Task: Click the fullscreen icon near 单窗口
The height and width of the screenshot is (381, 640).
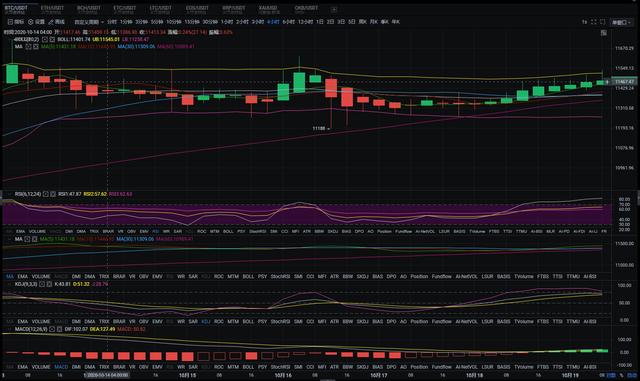Action: [593, 22]
